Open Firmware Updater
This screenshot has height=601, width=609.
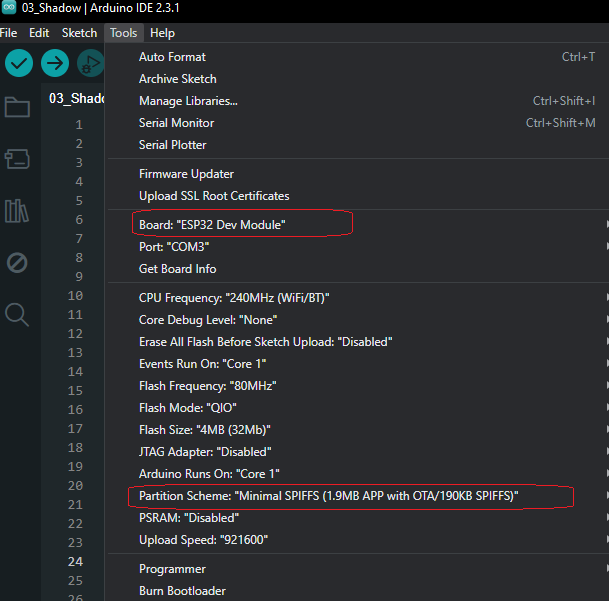click(358, 174)
